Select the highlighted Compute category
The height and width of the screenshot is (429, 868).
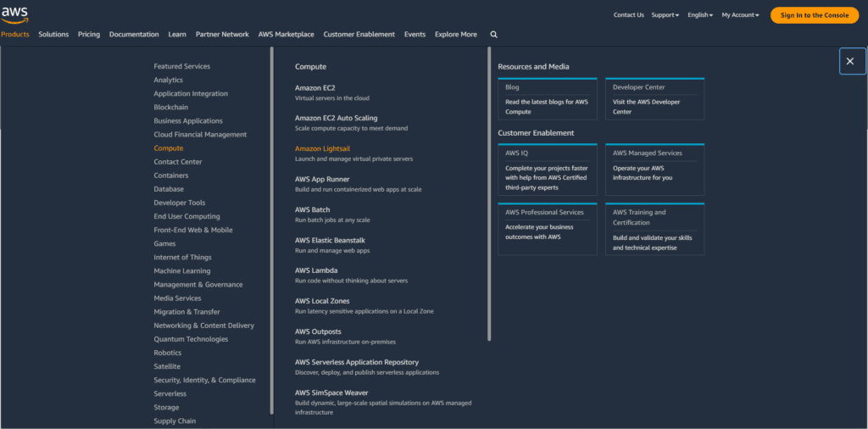click(169, 148)
